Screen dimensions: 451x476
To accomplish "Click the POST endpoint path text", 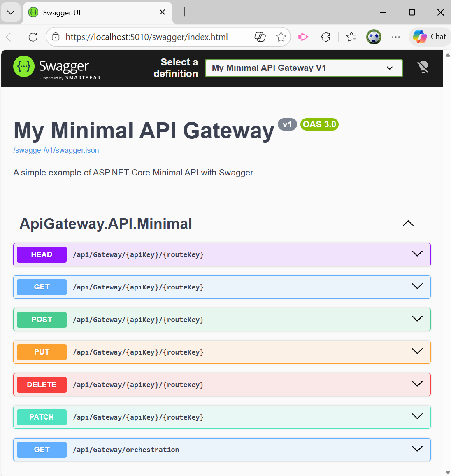I will (138, 320).
